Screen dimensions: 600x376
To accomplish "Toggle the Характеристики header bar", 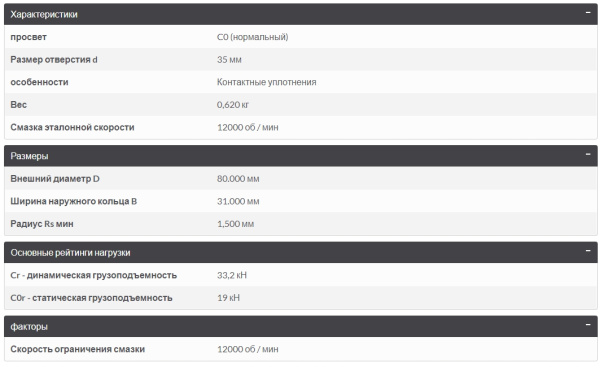I will (301, 14).
